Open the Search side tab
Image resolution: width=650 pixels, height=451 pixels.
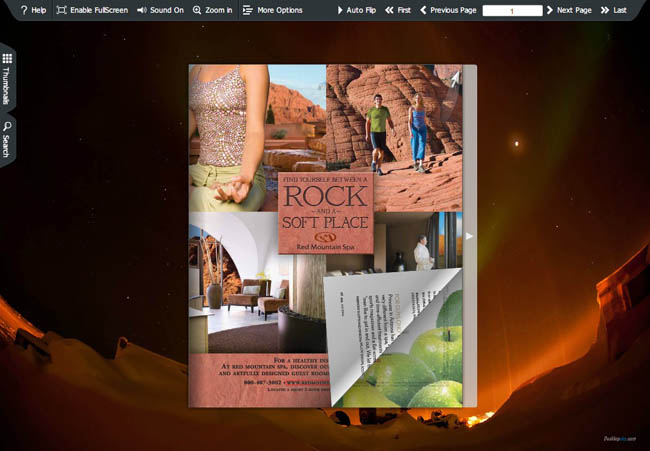pyautogui.click(x=7, y=139)
